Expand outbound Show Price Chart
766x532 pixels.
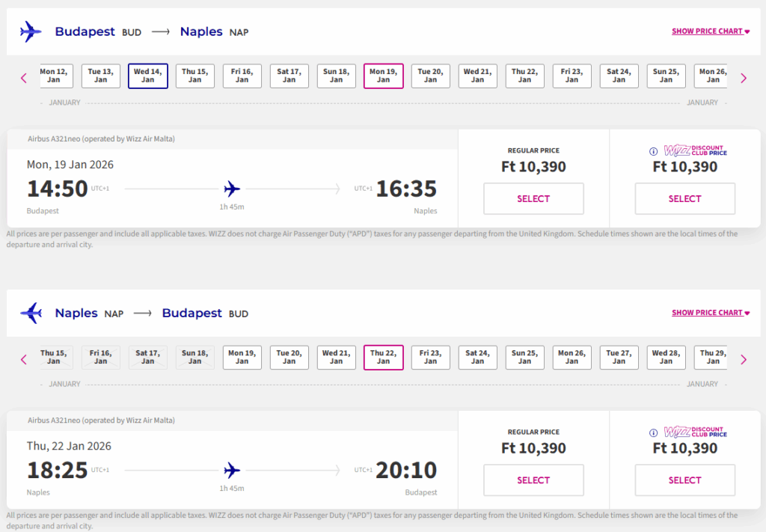point(711,31)
